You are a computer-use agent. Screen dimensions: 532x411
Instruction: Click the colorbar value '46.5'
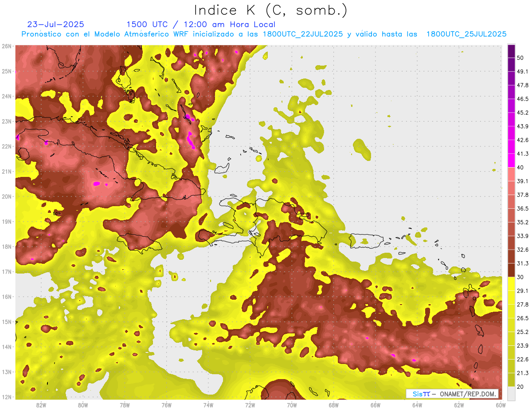click(x=523, y=99)
